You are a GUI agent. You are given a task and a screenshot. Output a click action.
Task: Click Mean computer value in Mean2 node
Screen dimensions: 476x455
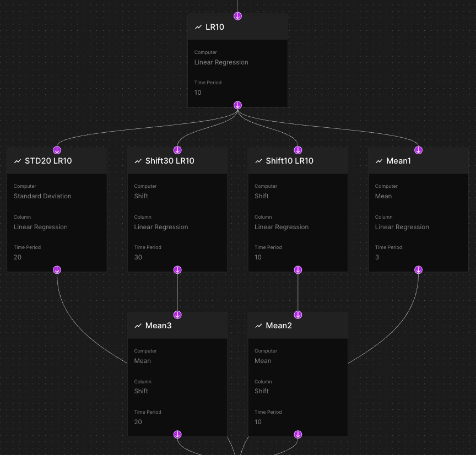(263, 361)
